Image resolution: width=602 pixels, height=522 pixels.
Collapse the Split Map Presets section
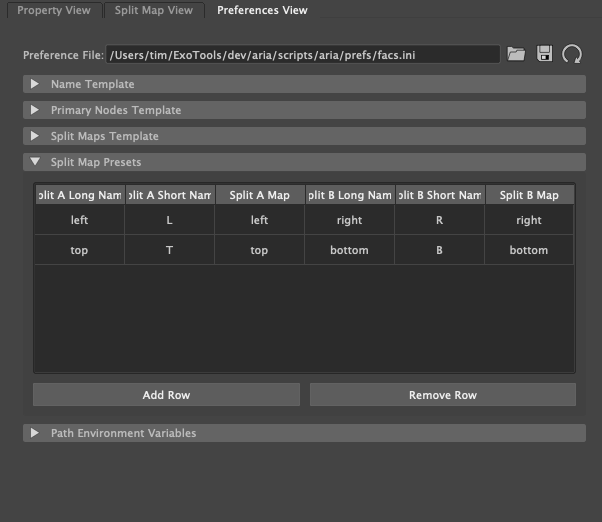click(x=304, y=162)
